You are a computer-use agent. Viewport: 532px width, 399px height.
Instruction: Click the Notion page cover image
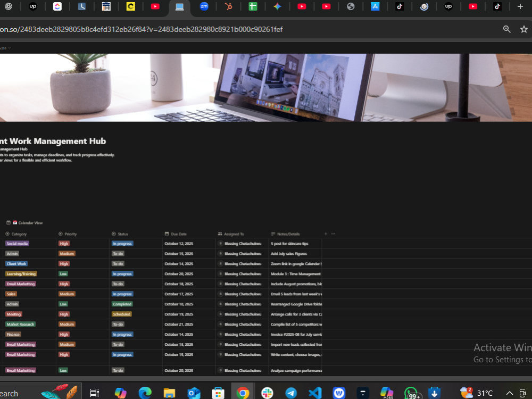266,88
